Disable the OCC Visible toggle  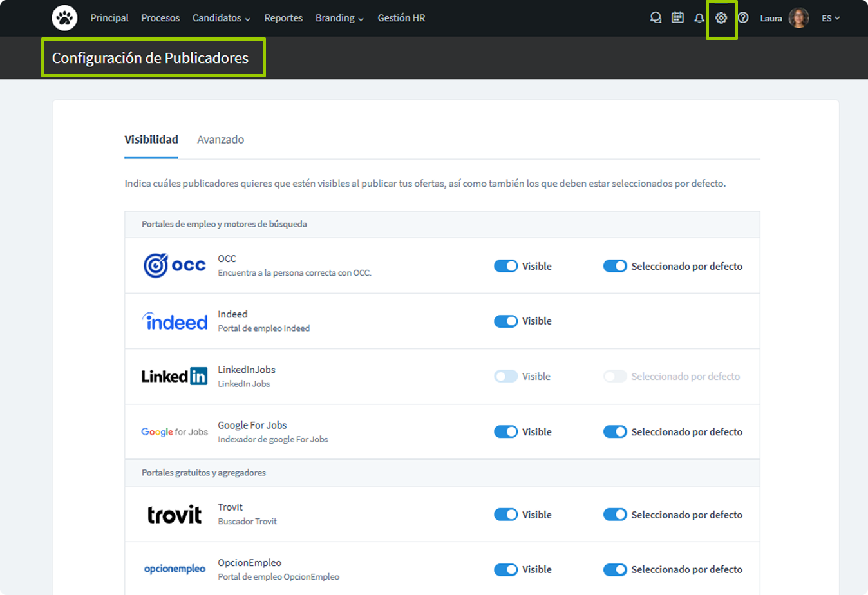[505, 266]
